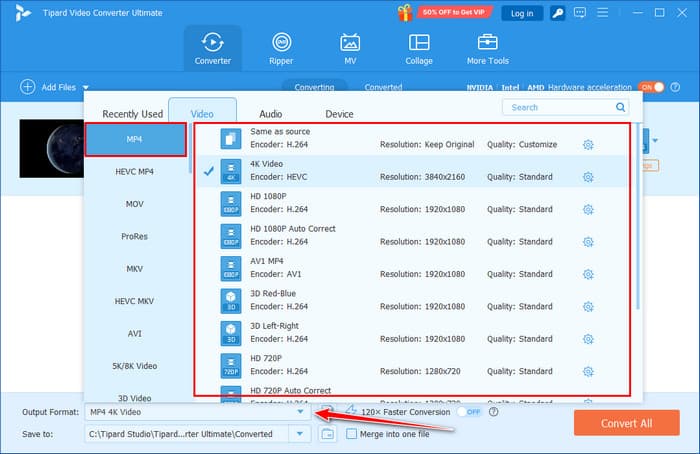The image size is (700, 454).
Task: Select MP4 format category
Action: click(135, 139)
